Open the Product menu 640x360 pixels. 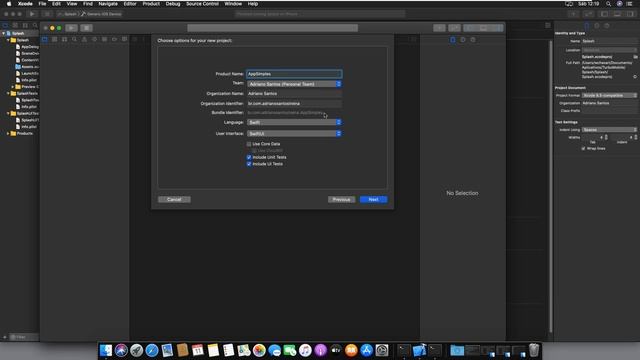tap(151, 4)
